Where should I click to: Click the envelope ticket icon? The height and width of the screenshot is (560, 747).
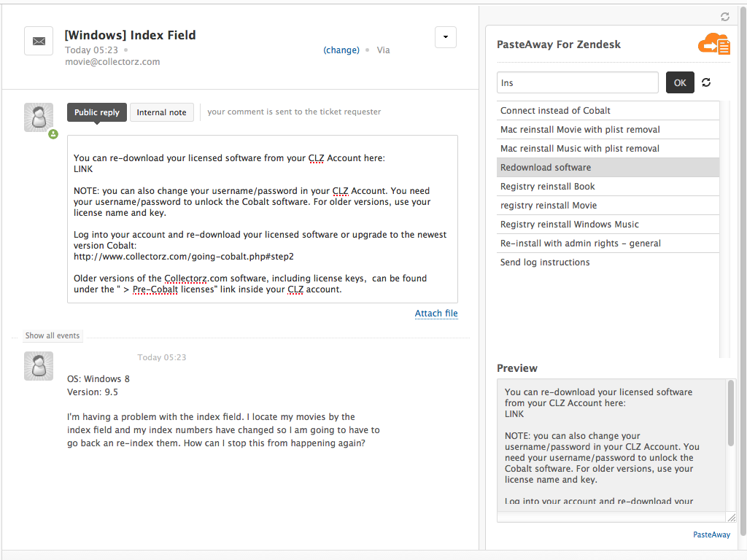point(39,41)
